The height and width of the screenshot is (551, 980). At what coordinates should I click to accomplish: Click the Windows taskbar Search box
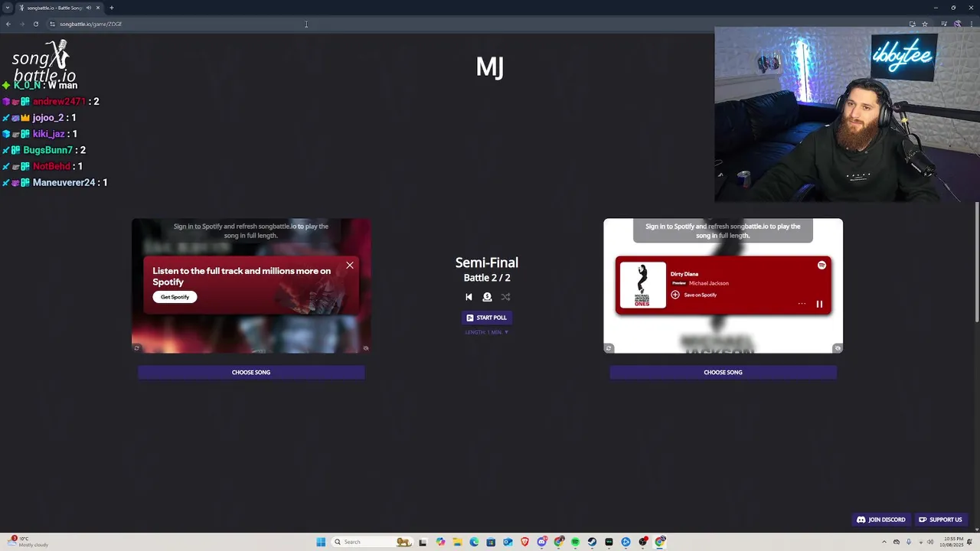click(372, 542)
